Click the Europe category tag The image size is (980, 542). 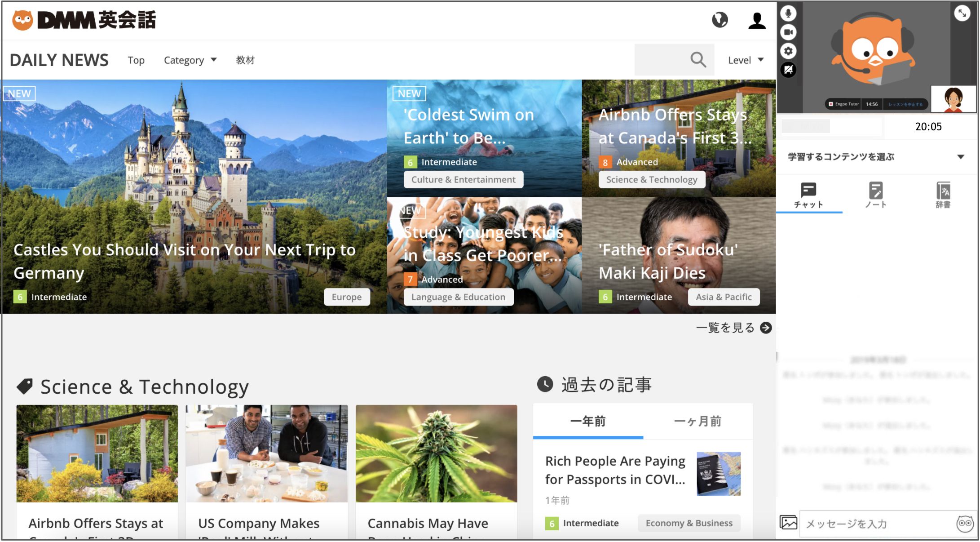[x=346, y=297]
